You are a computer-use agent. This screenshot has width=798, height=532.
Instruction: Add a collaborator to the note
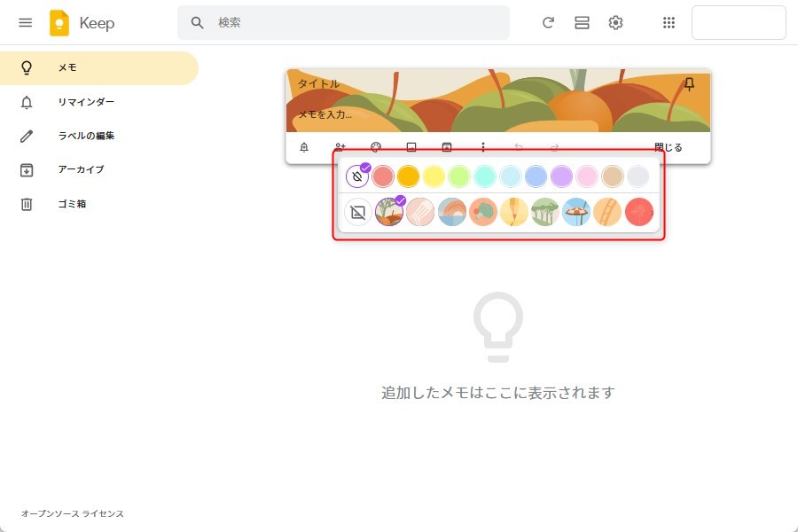point(340,147)
